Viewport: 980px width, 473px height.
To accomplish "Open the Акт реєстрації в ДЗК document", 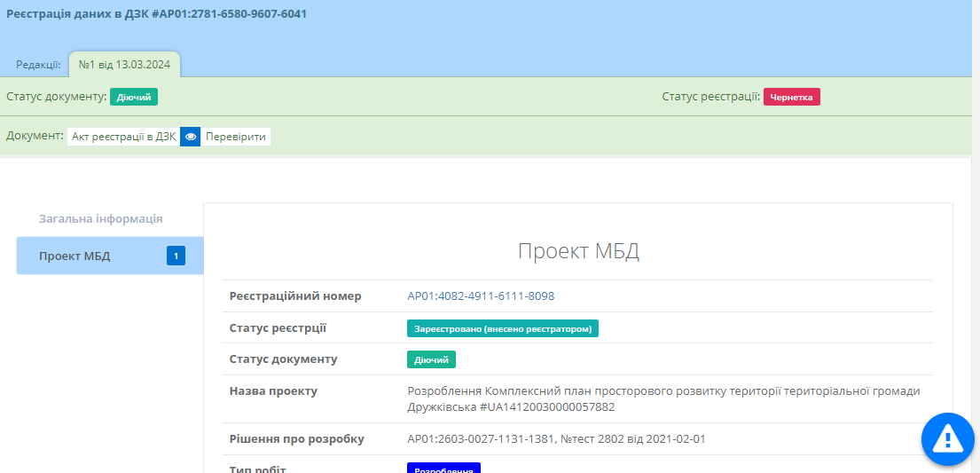I will [x=123, y=137].
